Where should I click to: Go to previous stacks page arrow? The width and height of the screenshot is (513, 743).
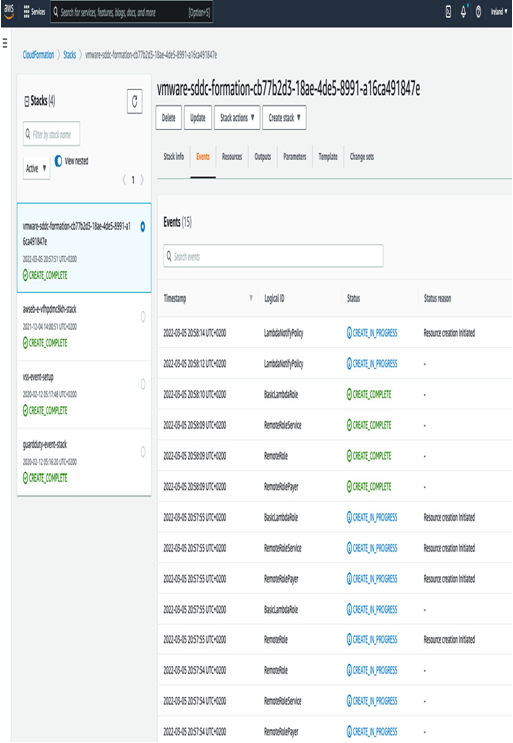coord(124,180)
